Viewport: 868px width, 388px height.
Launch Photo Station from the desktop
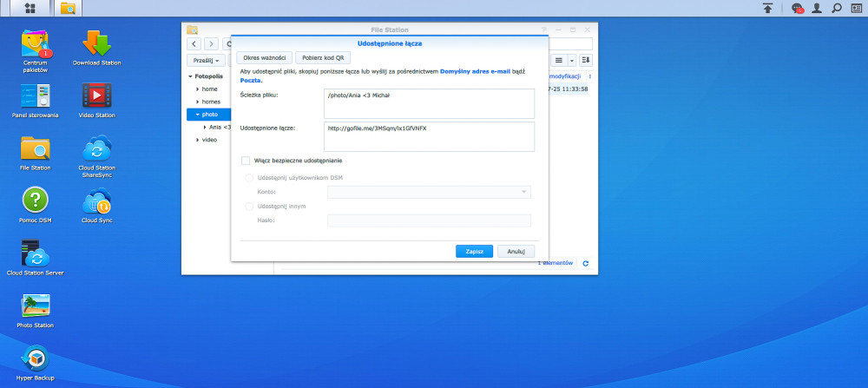[36, 311]
